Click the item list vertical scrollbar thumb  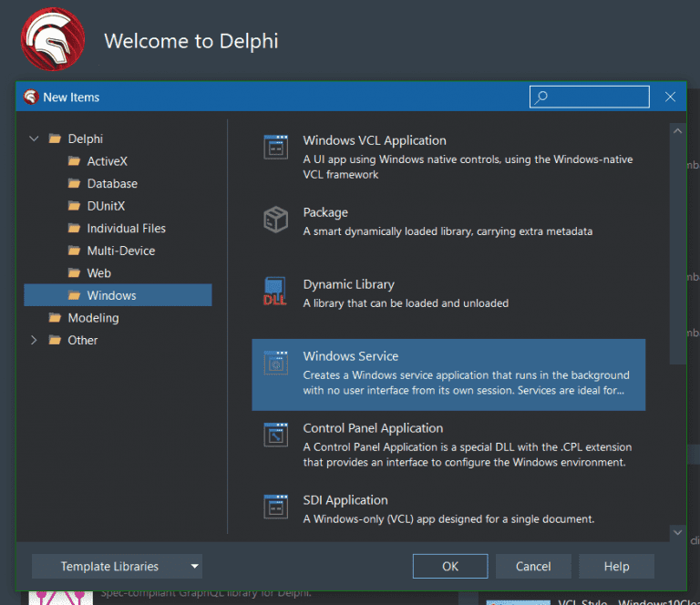(x=678, y=251)
